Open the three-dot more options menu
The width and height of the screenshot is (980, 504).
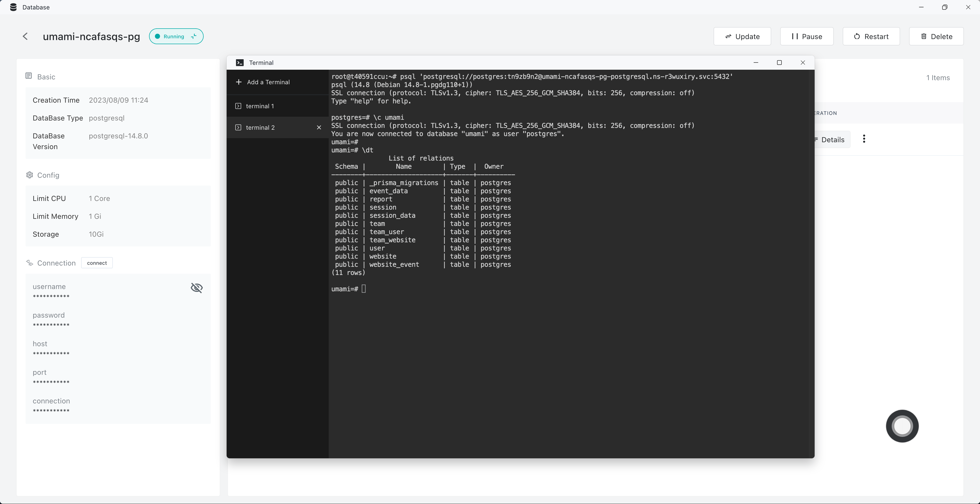[864, 139]
